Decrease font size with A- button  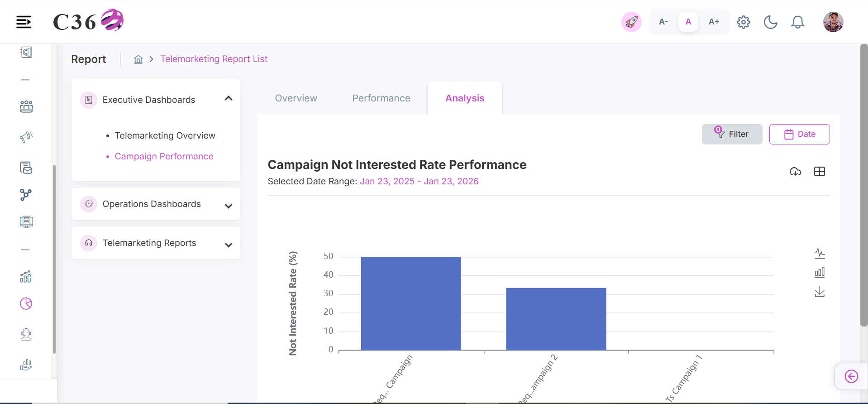pos(663,22)
